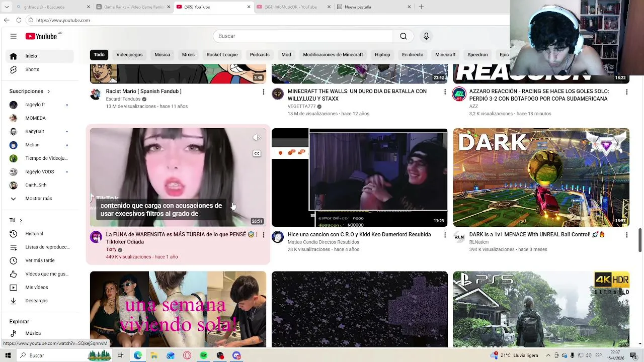Screen dimensions: 644x362
Task: Open Racist Mario Spanish Fandub title
Action: pos(143,92)
